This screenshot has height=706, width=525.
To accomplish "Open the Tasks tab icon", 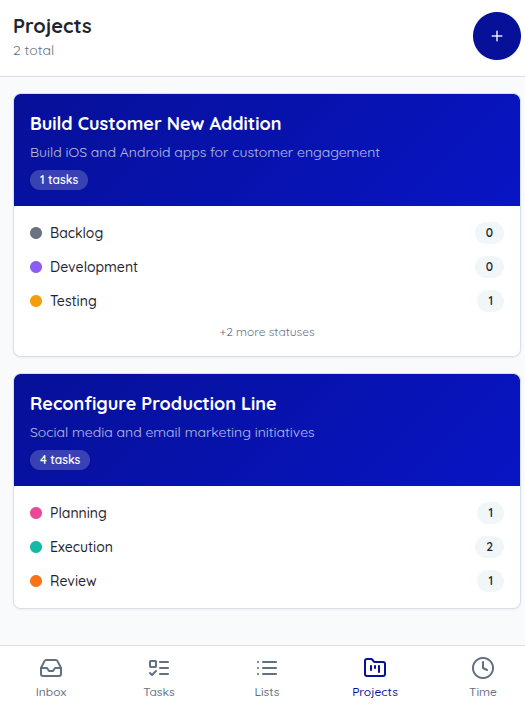I will (159, 668).
